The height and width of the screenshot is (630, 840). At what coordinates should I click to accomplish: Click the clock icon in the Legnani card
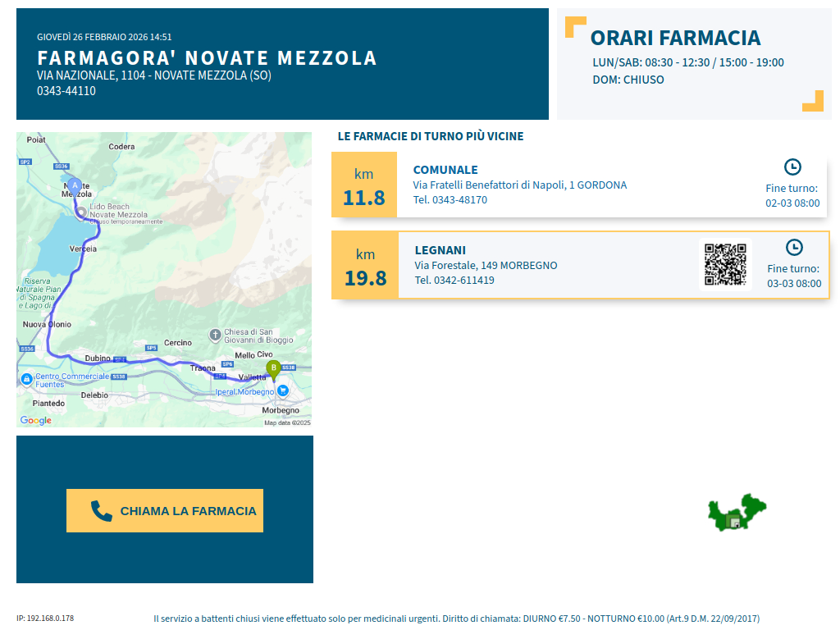794,247
